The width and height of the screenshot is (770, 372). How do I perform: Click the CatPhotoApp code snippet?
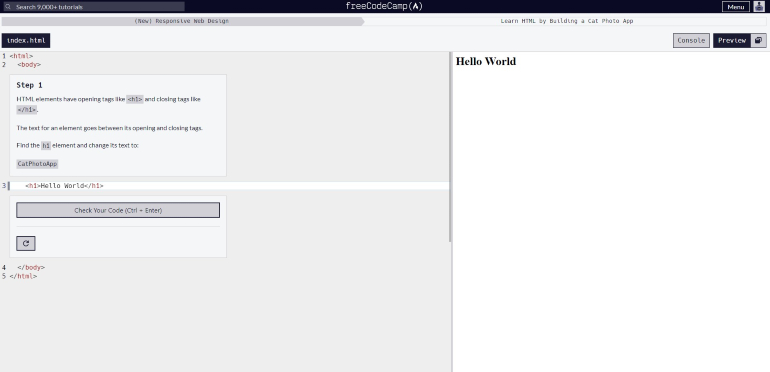[37, 164]
